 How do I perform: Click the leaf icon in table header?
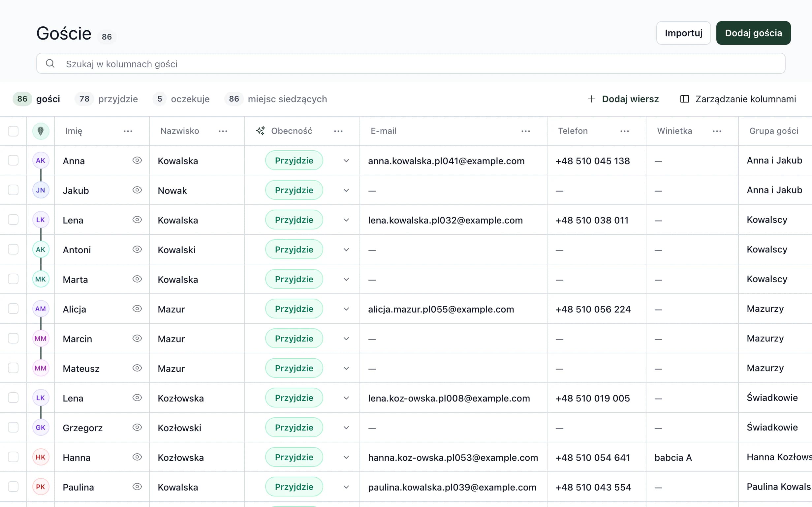41,131
